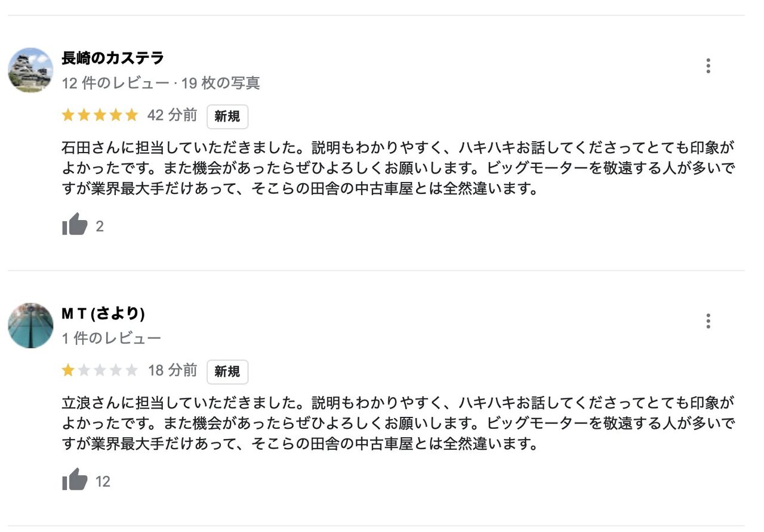Click the castle profile picture of 長崎のカステラ
The width and height of the screenshot is (764, 532).
click(30, 70)
